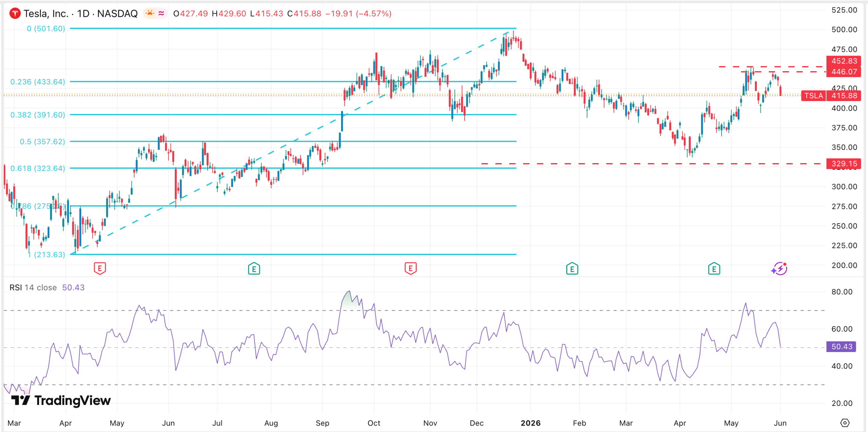Click the TSLA 415.88 current price tag
868x432 pixels.
(x=831, y=96)
